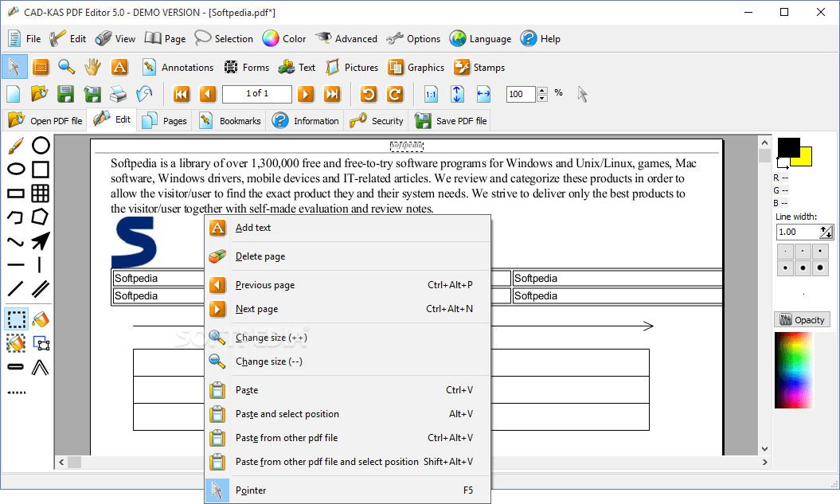Open the Stamps toolbar section

click(479, 67)
